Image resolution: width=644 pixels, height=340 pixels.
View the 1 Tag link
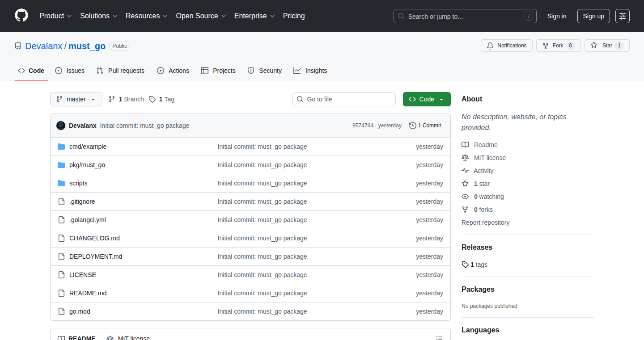[161, 99]
